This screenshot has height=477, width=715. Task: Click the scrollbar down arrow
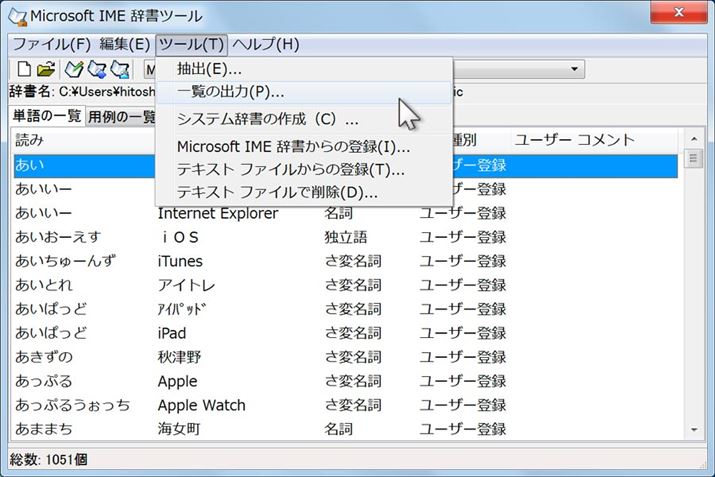click(694, 430)
